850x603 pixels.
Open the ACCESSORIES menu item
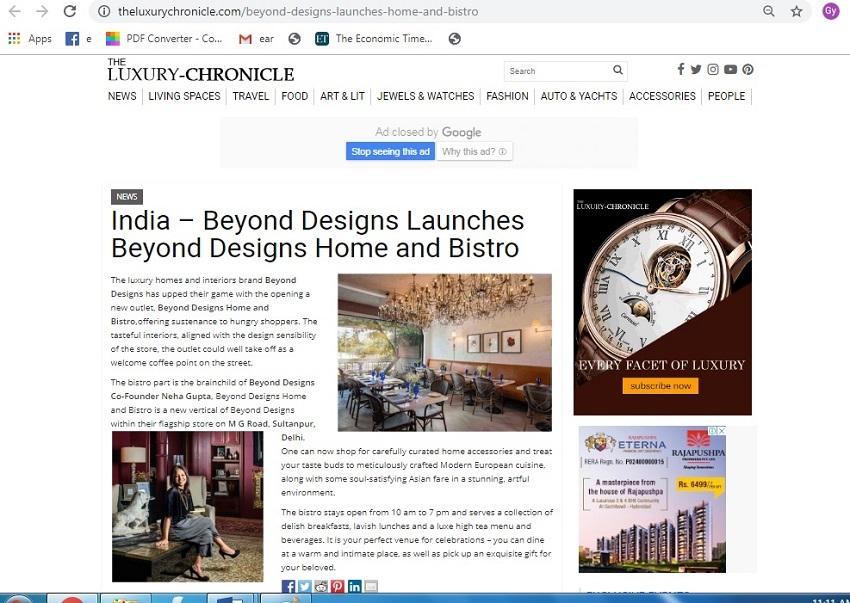tap(662, 96)
